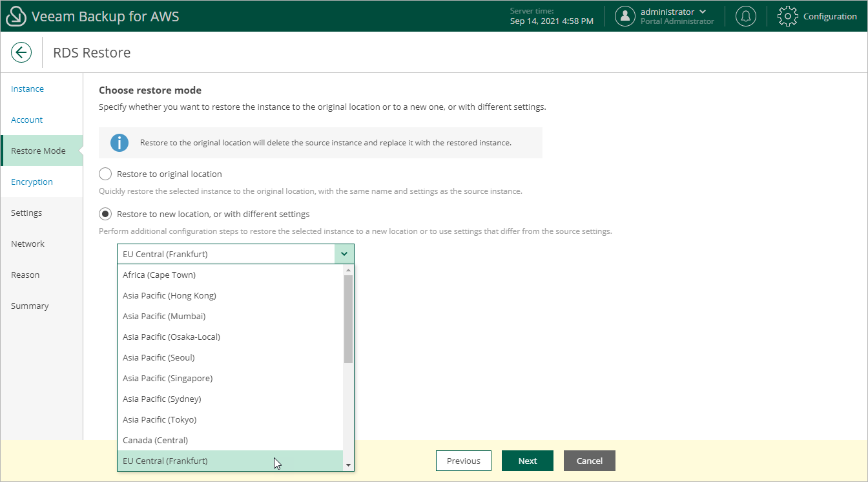This screenshot has height=482, width=868.
Task: Select Restore to new location radio button
Action: tap(105, 214)
